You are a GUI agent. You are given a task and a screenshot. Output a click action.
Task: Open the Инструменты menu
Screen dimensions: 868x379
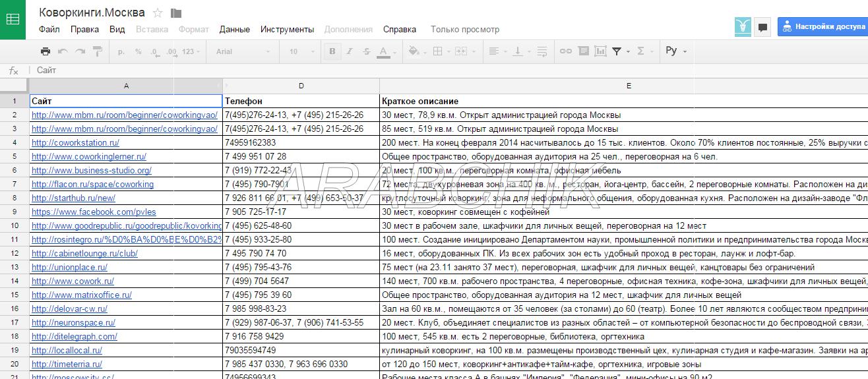[287, 29]
